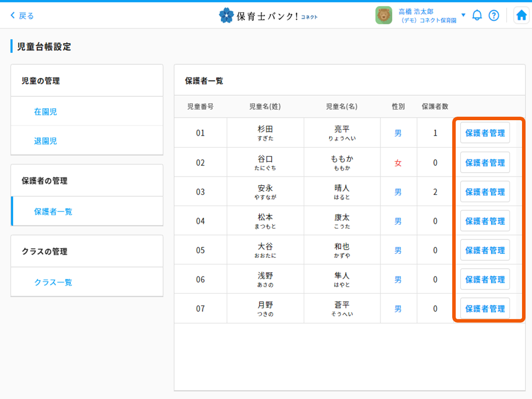Click 保護者管理 for 谷口 ももか
The width and height of the screenshot is (532, 399).
point(485,163)
